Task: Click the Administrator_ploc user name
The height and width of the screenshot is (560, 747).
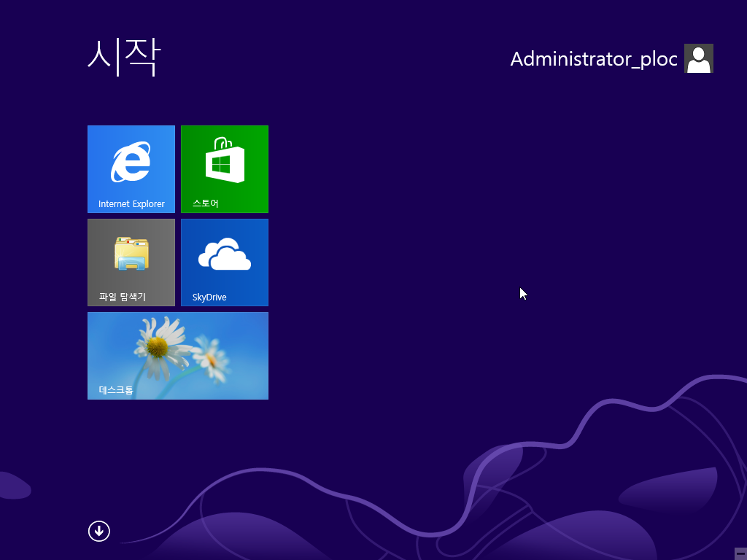Action: pos(594,59)
